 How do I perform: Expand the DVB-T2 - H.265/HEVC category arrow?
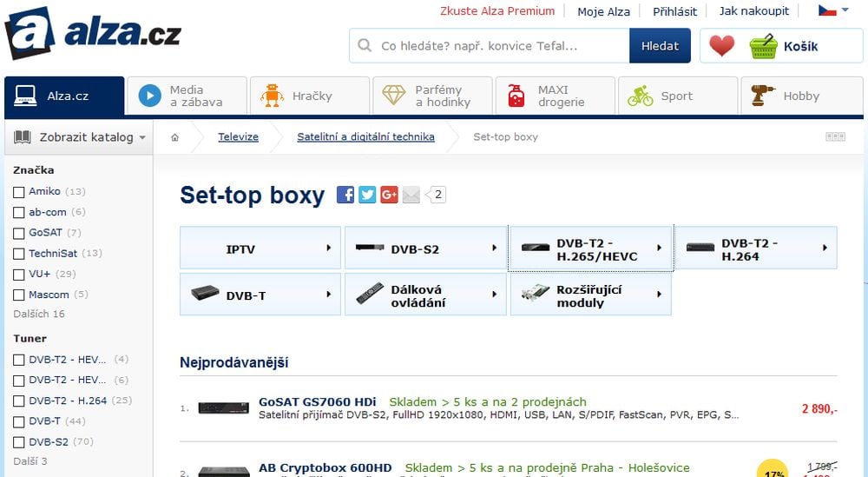coord(660,248)
